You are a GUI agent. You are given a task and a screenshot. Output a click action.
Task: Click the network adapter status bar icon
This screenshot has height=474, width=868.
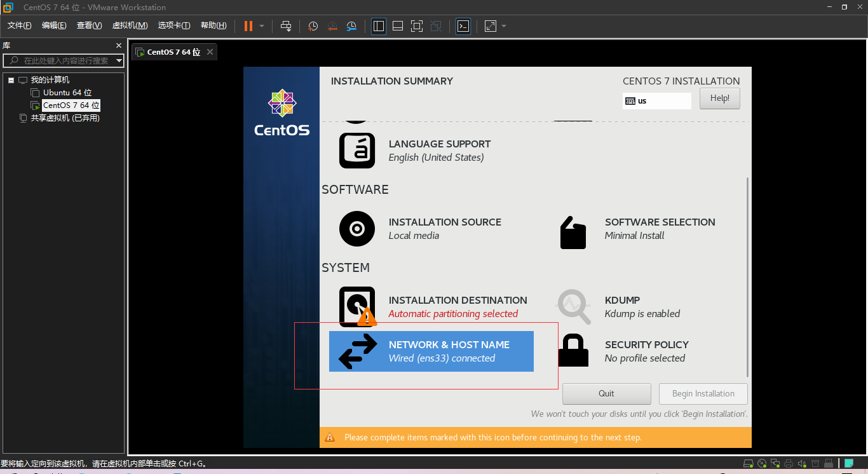click(775, 464)
